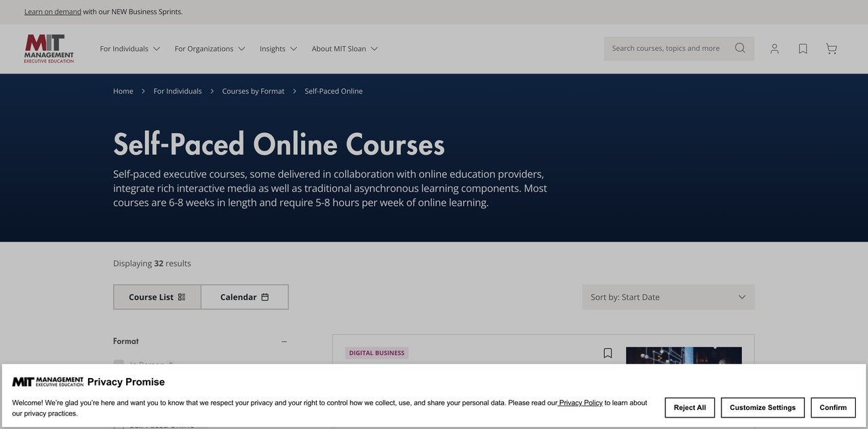
Task: Select the Displaying 32 results text
Action: (152, 263)
